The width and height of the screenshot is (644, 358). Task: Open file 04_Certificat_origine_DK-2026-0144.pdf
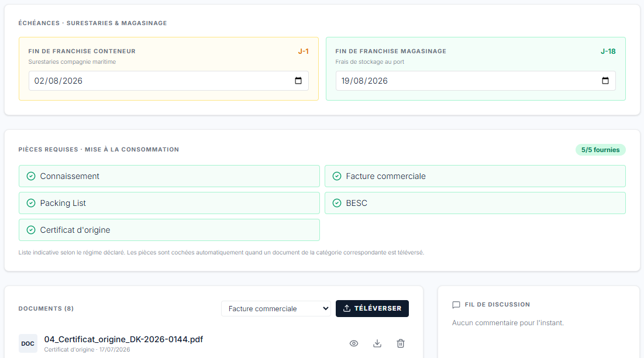click(123, 339)
